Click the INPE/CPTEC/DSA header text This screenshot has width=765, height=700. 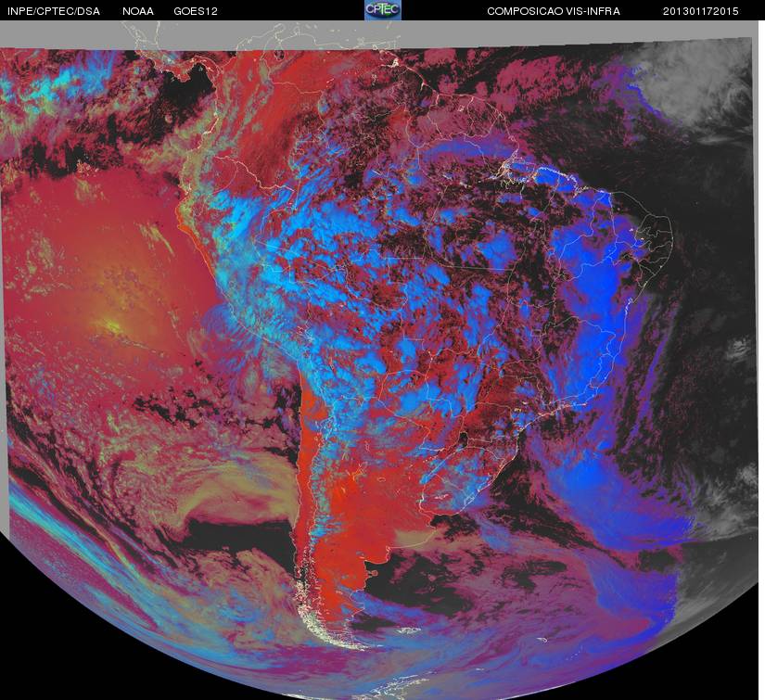coord(54,11)
